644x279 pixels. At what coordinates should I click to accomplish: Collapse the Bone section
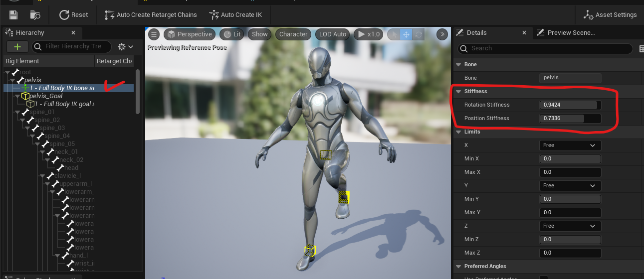[x=458, y=64]
